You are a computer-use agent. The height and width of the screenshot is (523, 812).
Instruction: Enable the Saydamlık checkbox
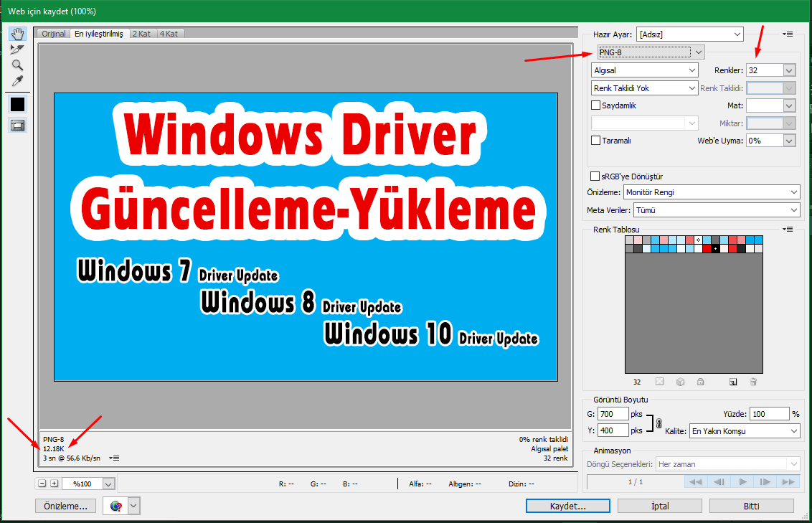coord(595,105)
